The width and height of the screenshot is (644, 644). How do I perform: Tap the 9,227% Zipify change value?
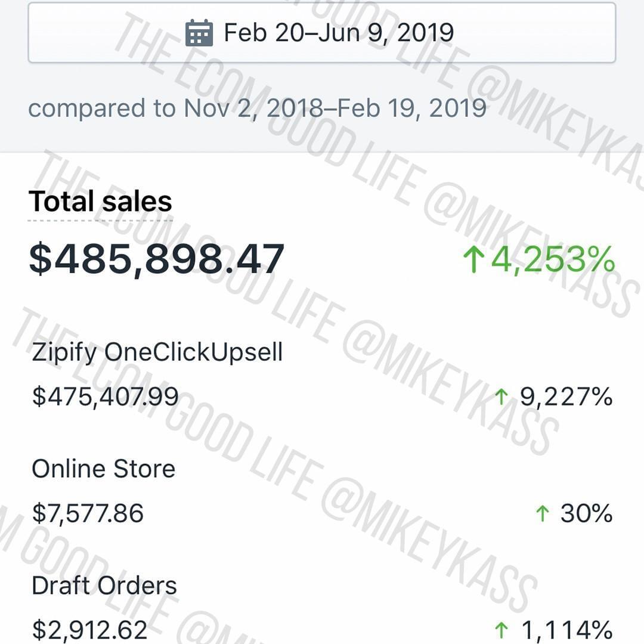(x=566, y=397)
